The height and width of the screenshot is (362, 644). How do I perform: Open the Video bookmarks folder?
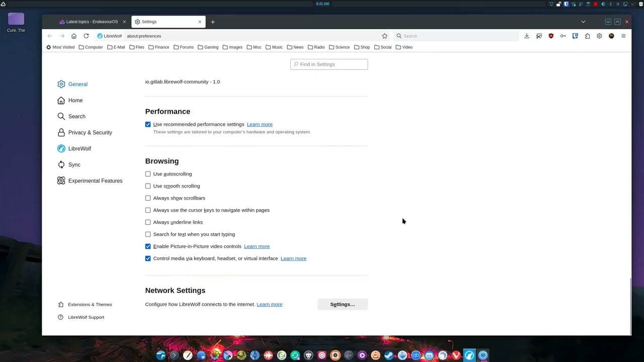404,47
